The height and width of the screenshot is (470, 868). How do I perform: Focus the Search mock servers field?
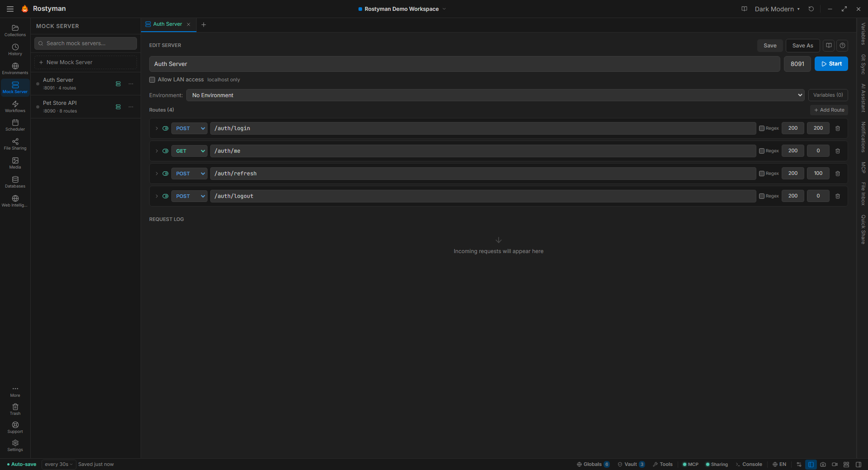click(x=85, y=43)
